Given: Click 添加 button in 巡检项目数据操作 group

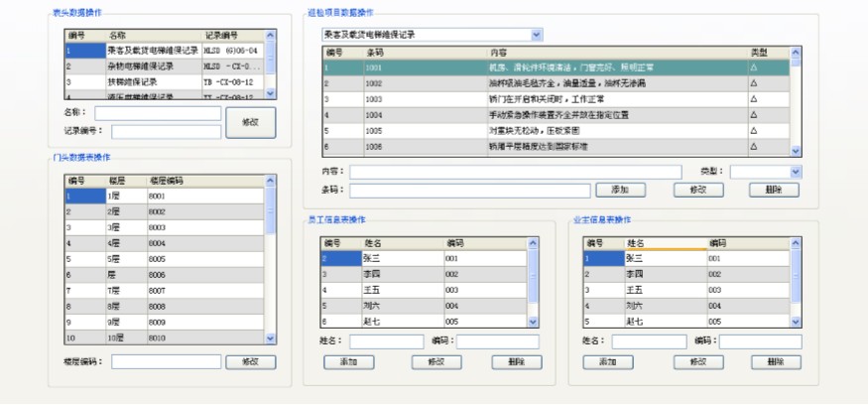Looking at the screenshot, I should pos(620,190).
